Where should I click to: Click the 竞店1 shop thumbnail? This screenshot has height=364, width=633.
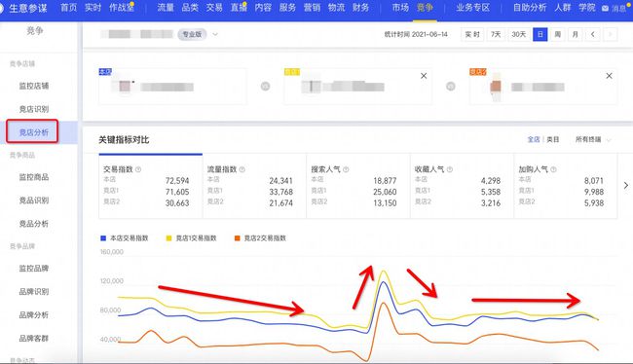[x=312, y=86]
